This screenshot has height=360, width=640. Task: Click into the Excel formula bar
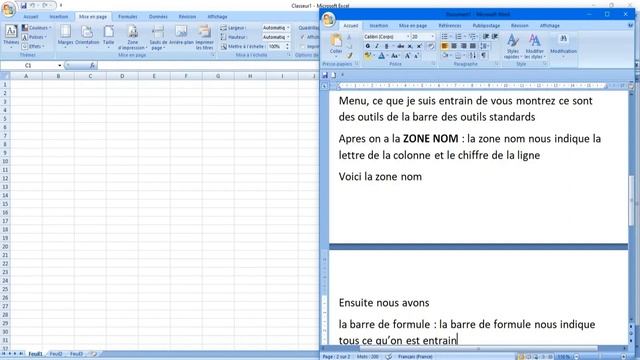[x=208, y=65]
